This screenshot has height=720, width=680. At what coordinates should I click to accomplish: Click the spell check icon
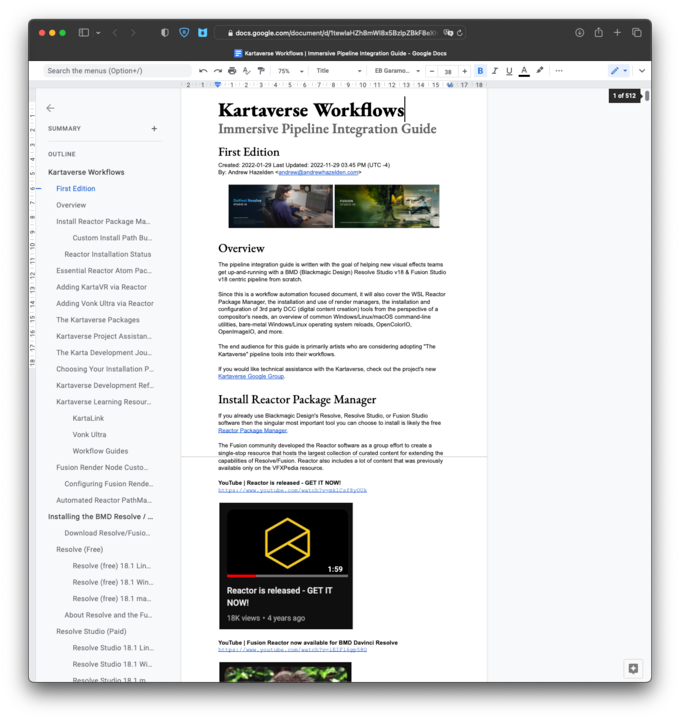click(x=247, y=71)
